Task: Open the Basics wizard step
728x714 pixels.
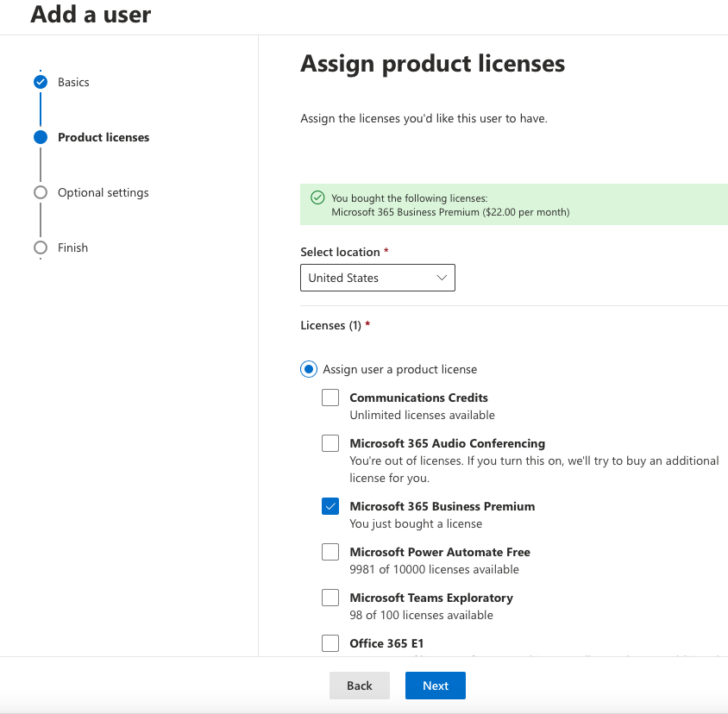Action: click(73, 82)
